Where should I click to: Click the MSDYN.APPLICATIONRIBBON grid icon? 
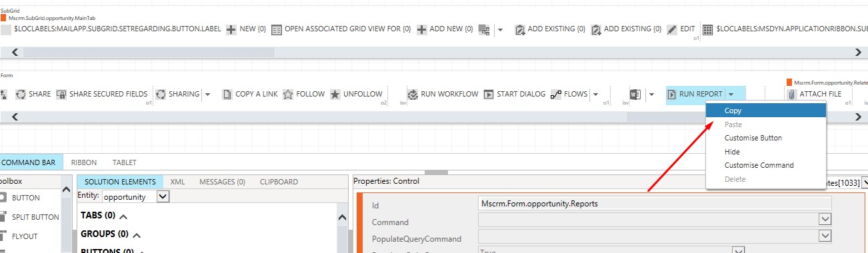707,29
